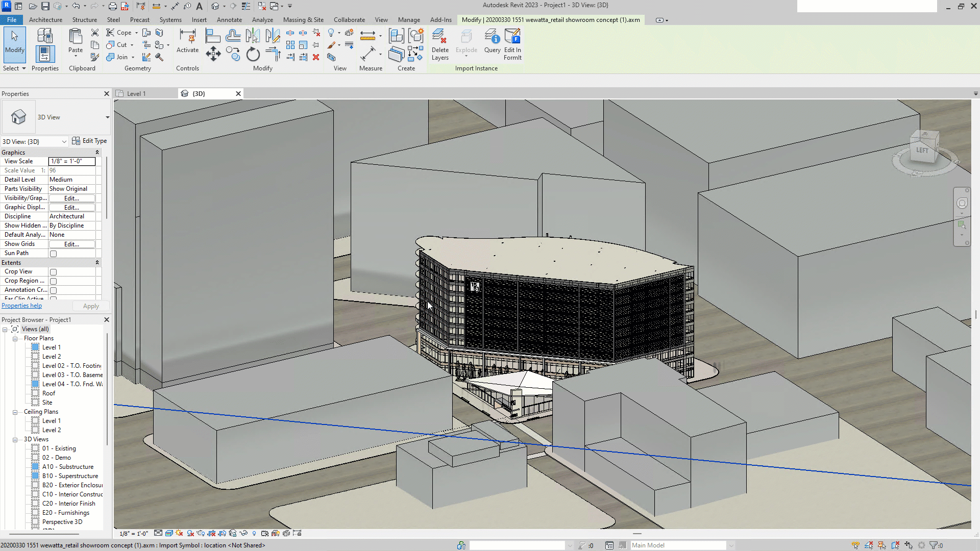Click the Apply button in Properties
The height and width of the screenshot is (551, 980).
[91, 306]
